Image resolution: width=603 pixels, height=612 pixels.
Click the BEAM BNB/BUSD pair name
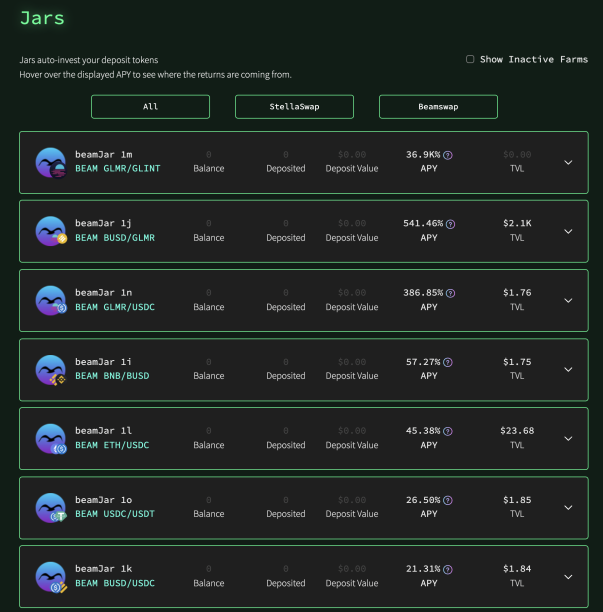[112, 376]
